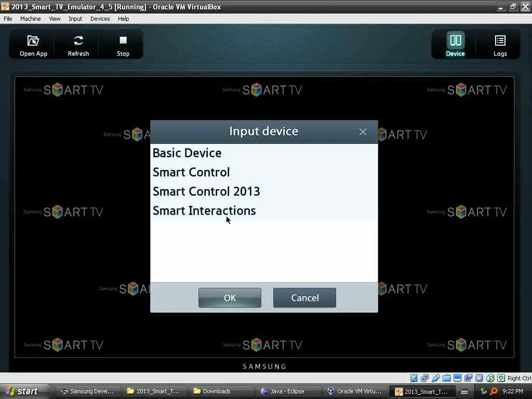Open the Machine menu
The image size is (532, 399).
(30, 19)
